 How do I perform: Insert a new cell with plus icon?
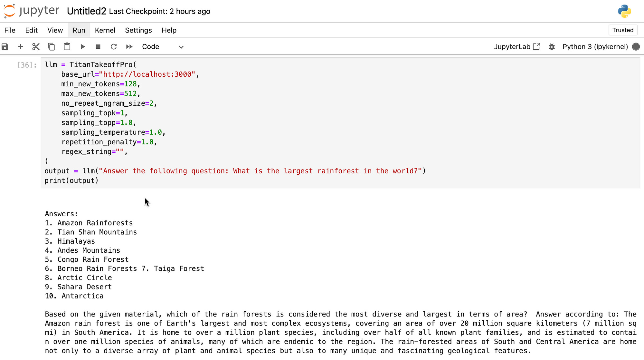[x=20, y=47]
